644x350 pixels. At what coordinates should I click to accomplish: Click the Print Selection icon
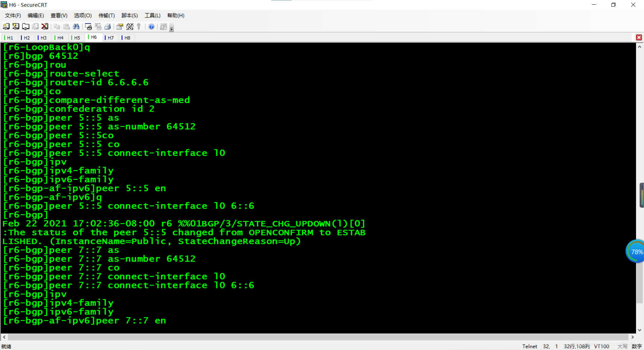tap(98, 27)
